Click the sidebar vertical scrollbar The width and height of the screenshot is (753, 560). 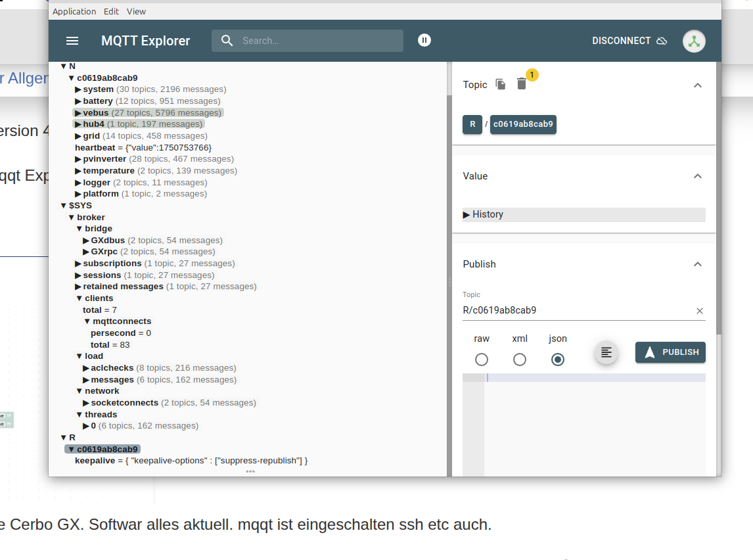point(718,198)
